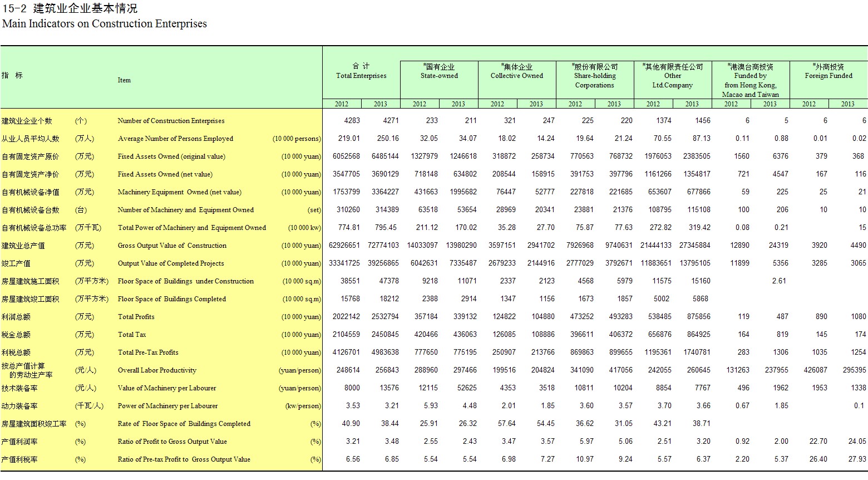Select cell value 27345884 under Other Ltd.Company
This screenshot has height=480, width=868.
(x=695, y=246)
